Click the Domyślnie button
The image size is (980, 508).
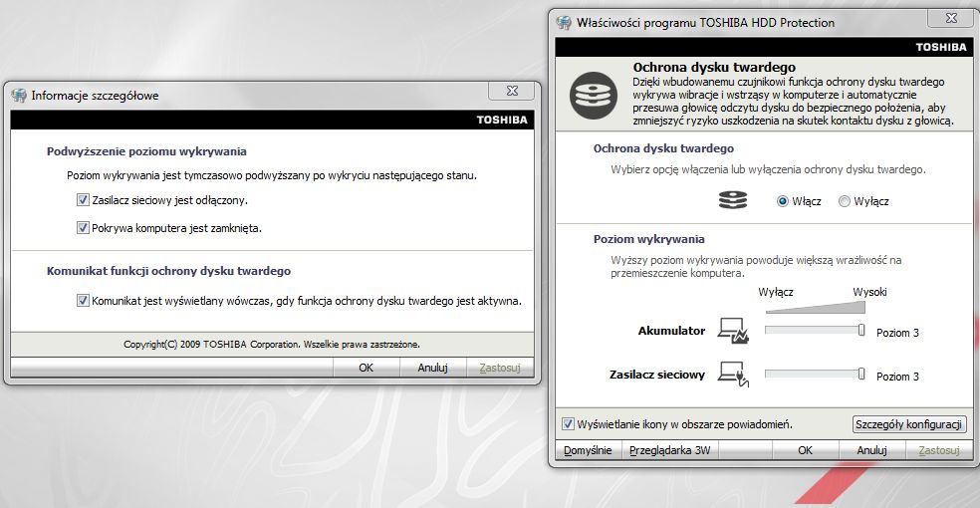(x=588, y=450)
